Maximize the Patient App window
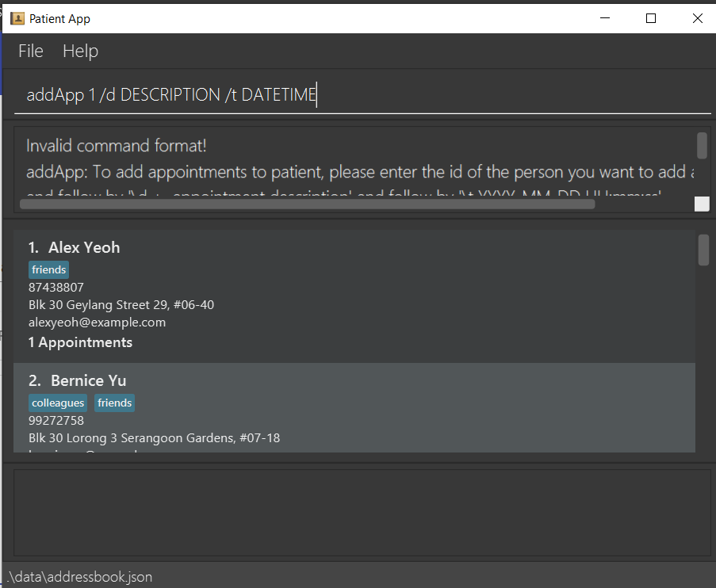Viewport: 716px width, 588px height. pyautogui.click(x=651, y=18)
